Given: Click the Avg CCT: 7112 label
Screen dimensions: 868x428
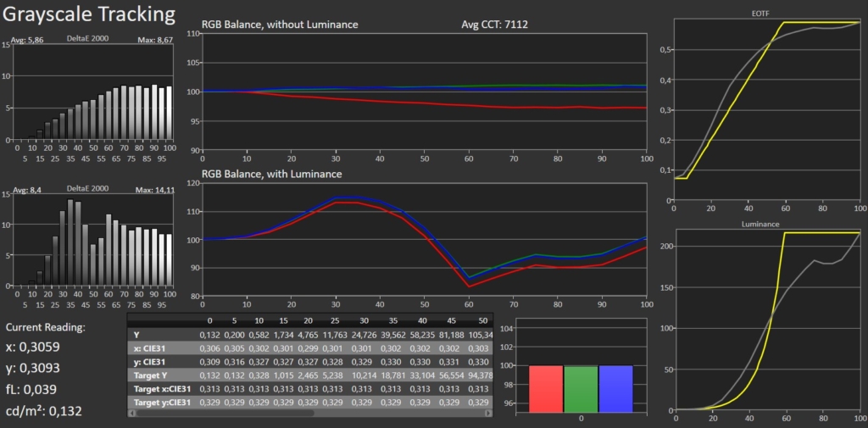Looking at the screenshot, I should [496, 25].
